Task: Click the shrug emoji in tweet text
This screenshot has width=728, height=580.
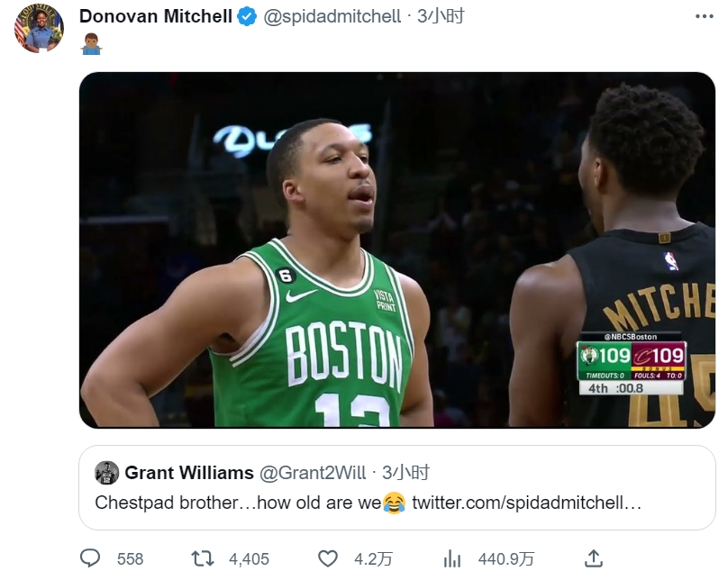Action: coord(92,44)
